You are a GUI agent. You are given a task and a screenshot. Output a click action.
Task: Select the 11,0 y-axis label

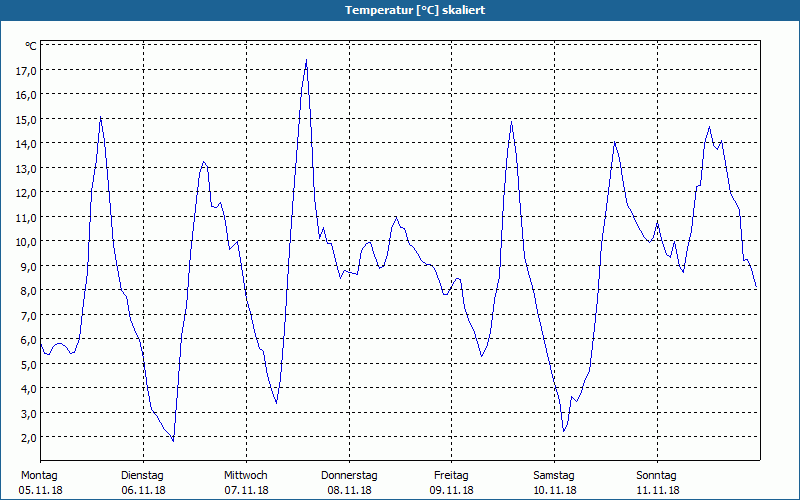coord(26,217)
